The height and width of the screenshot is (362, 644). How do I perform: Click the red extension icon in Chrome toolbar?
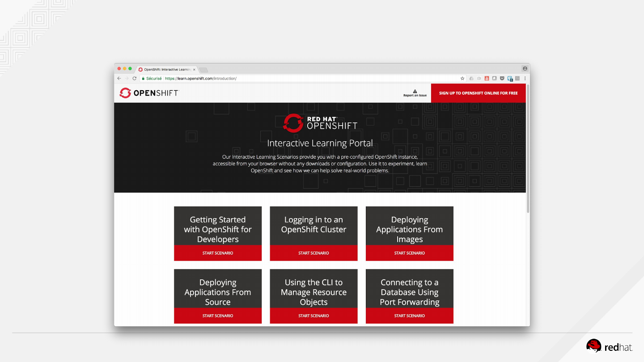click(x=487, y=78)
